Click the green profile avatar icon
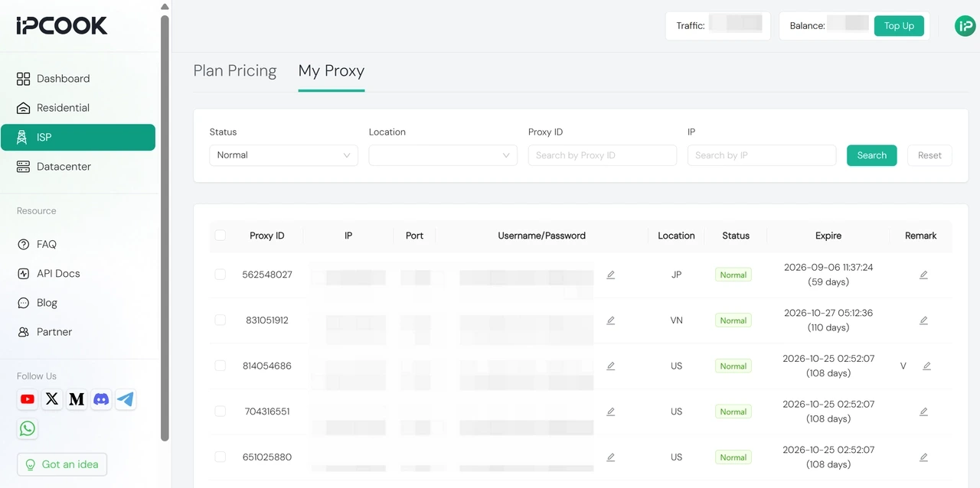980x488 pixels. tap(965, 26)
